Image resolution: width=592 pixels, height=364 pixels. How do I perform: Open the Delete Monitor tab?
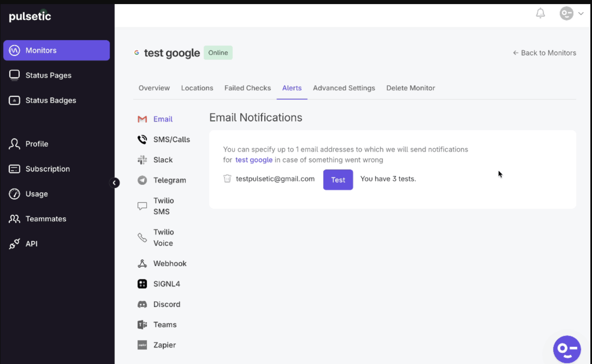point(410,88)
